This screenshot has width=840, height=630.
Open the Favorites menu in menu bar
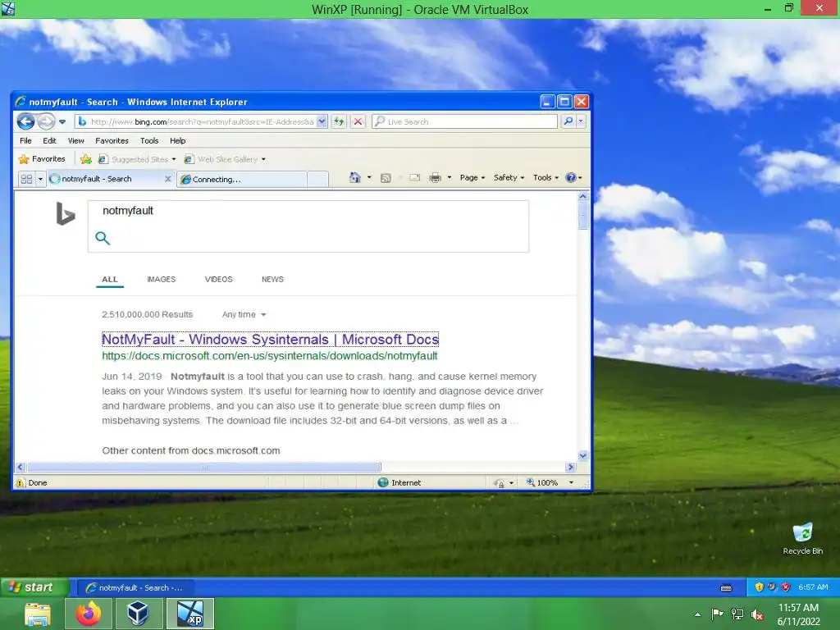click(112, 140)
